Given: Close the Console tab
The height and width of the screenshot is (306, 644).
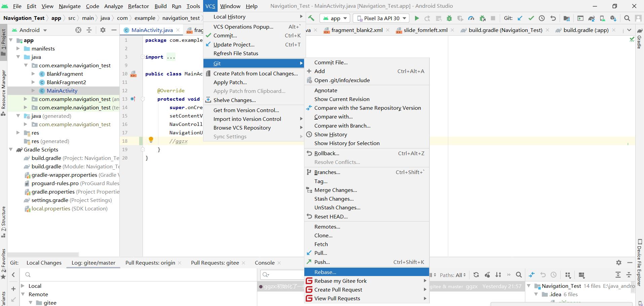Looking at the screenshot, I should point(279,263).
